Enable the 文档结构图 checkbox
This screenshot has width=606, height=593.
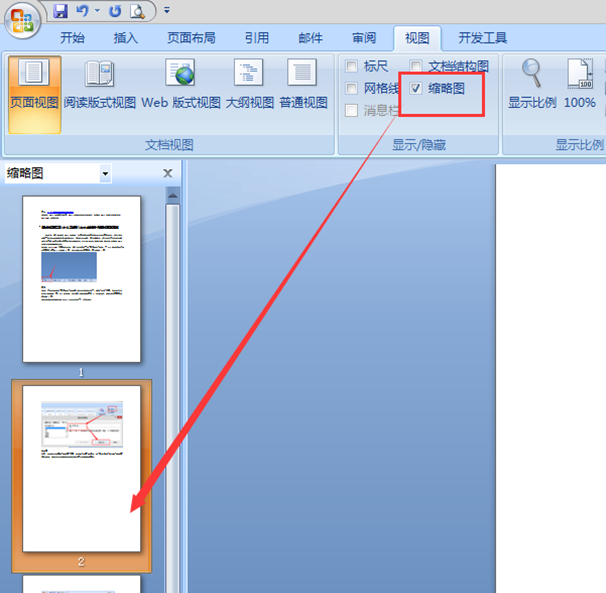click(x=416, y=66)
